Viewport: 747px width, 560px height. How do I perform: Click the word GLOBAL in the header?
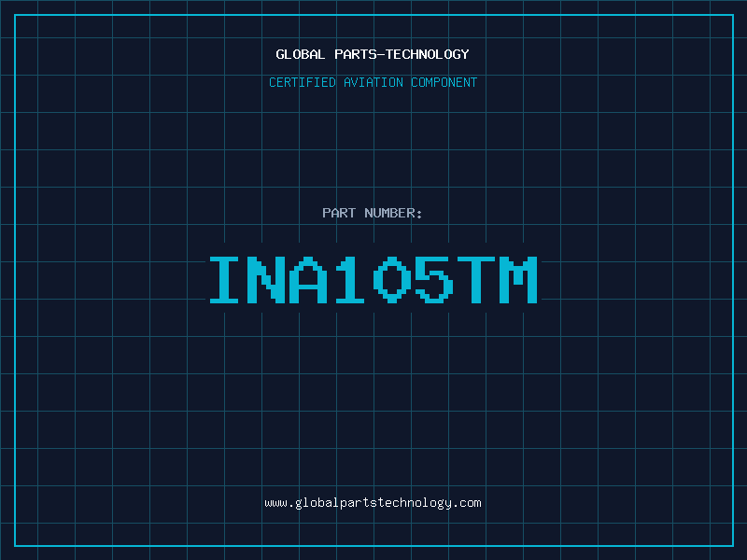point(301,54)
